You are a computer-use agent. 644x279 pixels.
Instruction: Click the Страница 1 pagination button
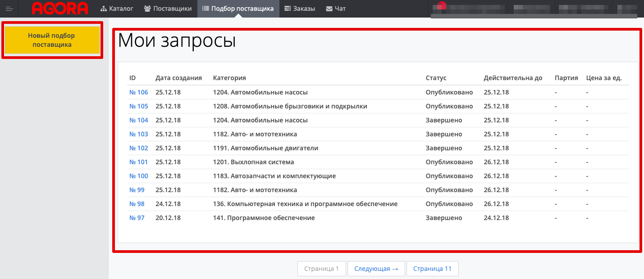pyautogui.click(x=321, y=269)
